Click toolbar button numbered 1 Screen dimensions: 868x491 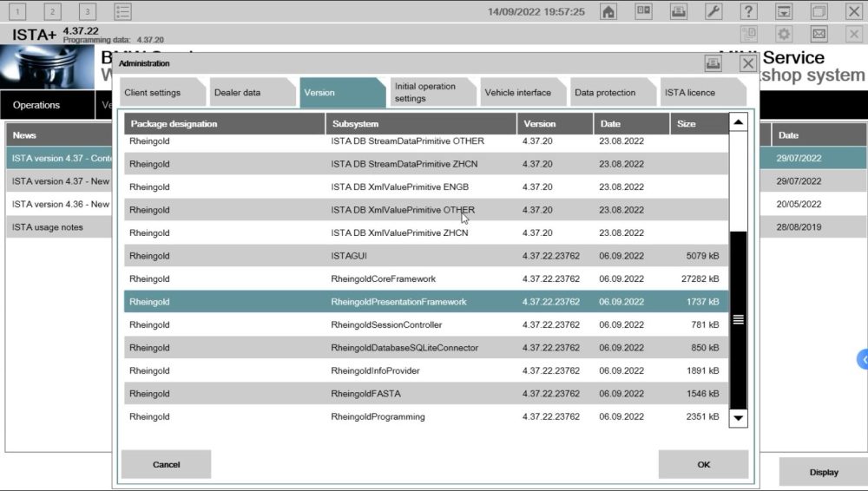pyautogui.click(x=17, y=11)
